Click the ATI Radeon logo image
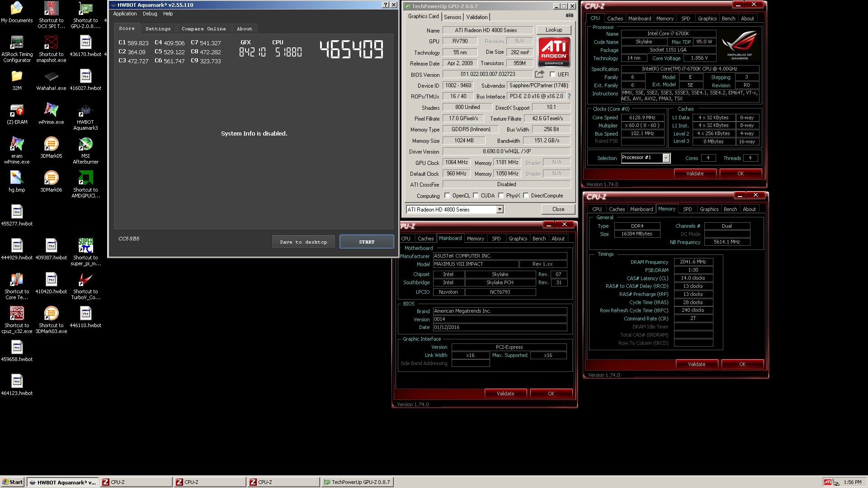Image resolution: width=868 pixels, height=488 pixels. [554, 52]
